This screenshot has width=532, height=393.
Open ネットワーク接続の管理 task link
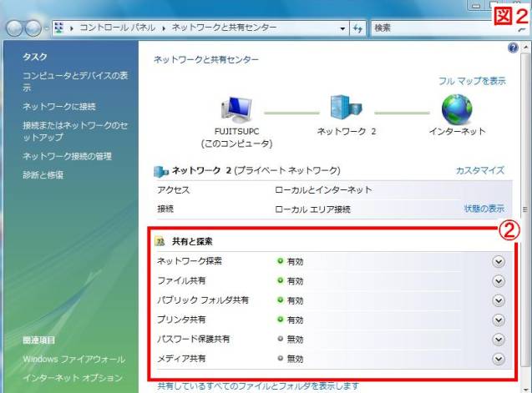point(68,156)
